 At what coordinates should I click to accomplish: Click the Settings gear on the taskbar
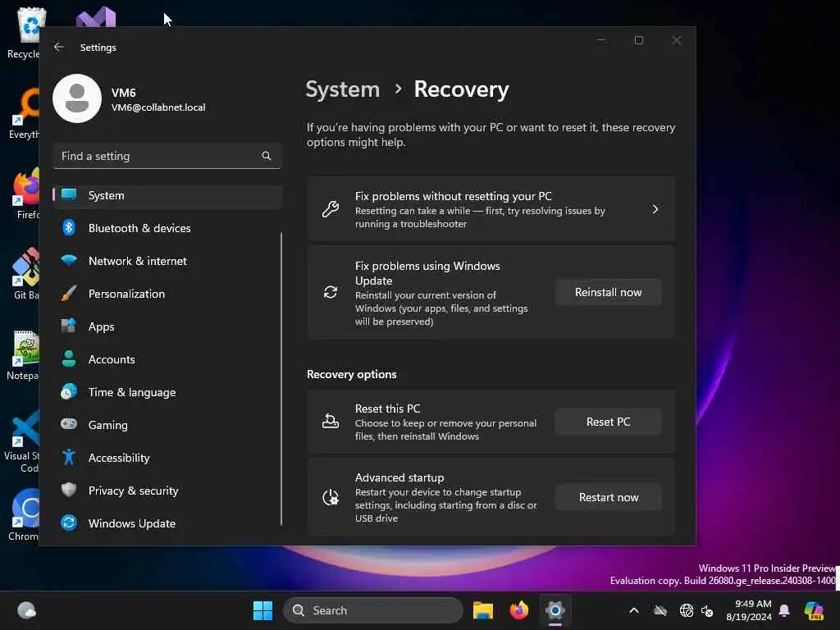click(x=555, y=610)
